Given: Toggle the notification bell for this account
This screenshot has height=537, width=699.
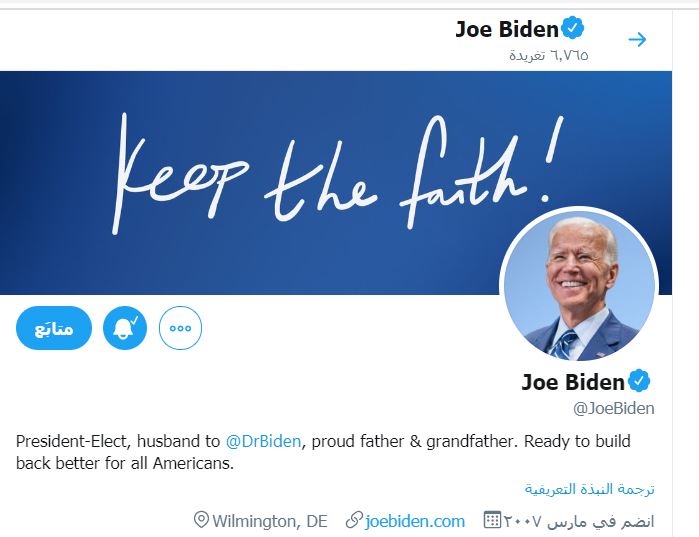Looking at the screenshot, I should (x=125, y=328).
